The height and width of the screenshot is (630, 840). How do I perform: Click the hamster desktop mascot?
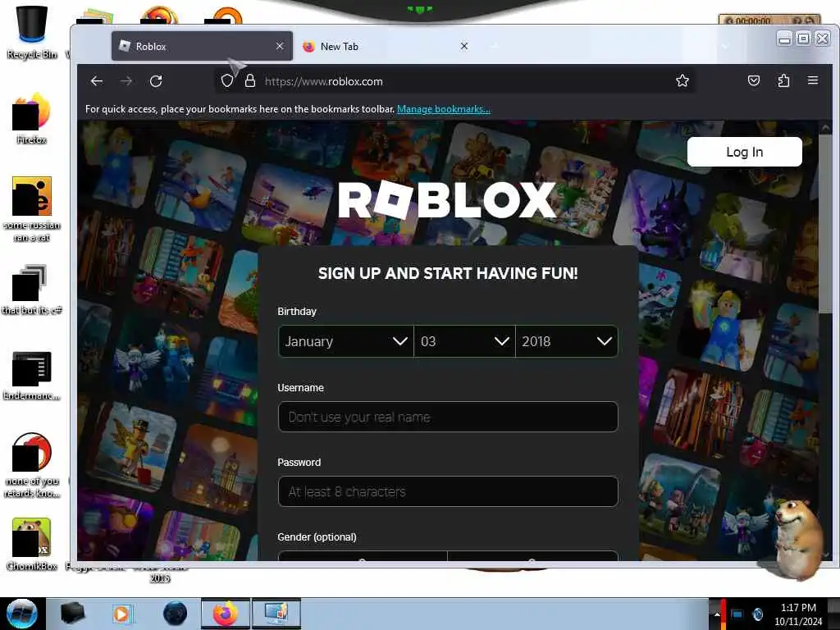point(797,538)
